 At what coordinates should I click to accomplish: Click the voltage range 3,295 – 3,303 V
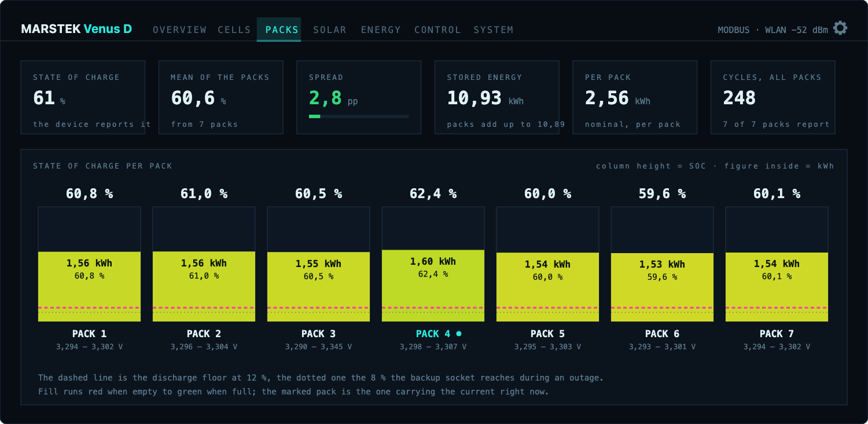(547, 347)
